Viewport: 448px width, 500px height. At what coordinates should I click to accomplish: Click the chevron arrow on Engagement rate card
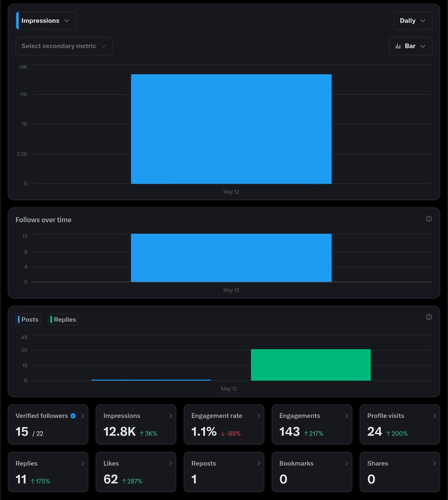tap(258, 416)
